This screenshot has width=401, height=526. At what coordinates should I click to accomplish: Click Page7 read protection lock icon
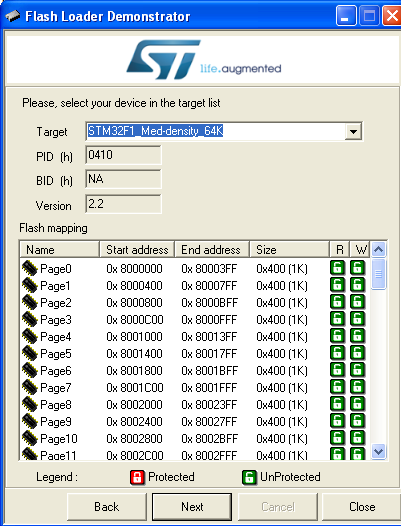(338, 387)
